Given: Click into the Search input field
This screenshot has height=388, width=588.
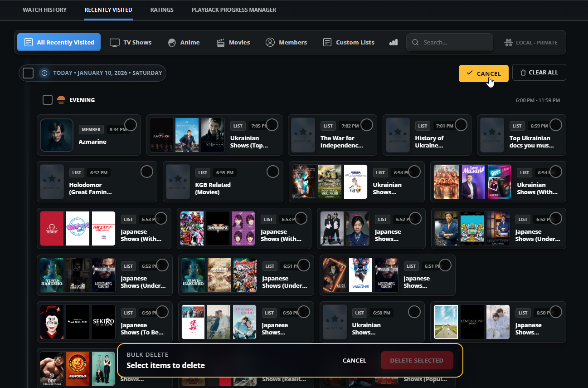Looking at the screenshot, I should [x=453, y=42].
